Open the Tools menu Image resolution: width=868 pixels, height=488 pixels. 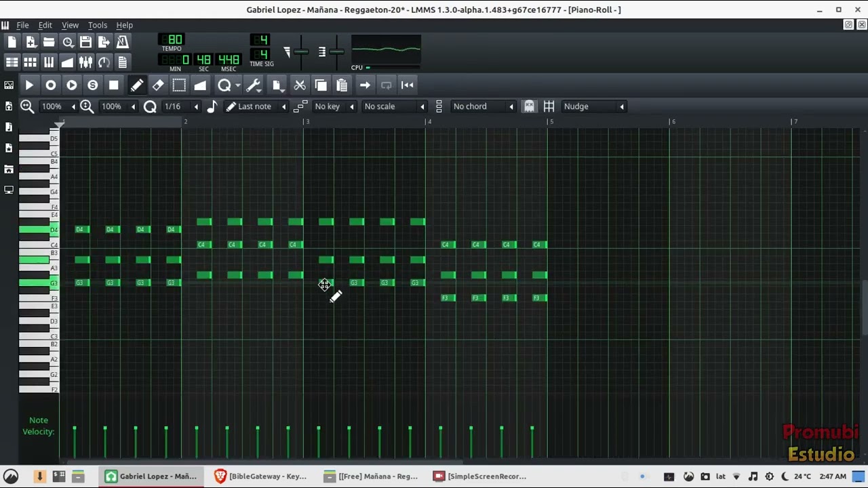[x=98, y=25]
